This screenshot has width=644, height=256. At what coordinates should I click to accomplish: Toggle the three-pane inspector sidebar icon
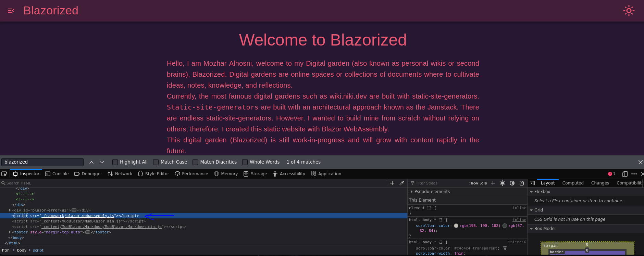[532, 183]
